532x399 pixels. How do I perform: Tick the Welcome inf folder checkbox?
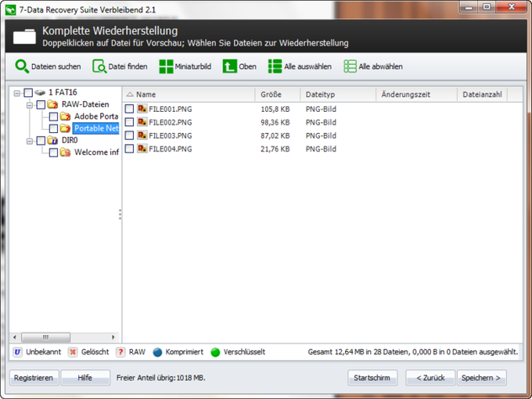[54, 153]
